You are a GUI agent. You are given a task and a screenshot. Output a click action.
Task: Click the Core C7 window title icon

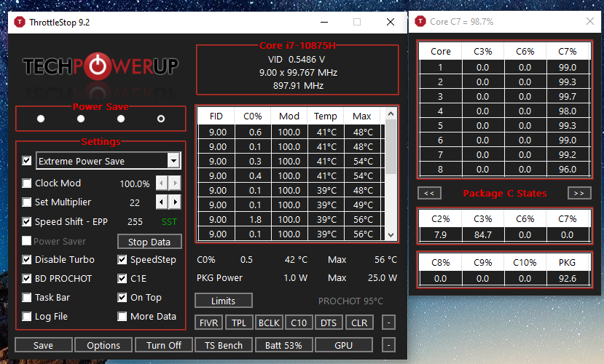click(420, 21)
